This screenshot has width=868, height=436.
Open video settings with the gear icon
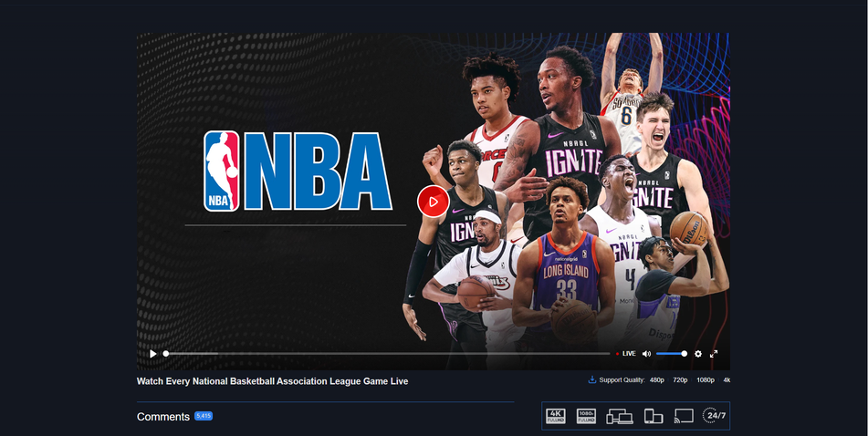coord(698,354)
